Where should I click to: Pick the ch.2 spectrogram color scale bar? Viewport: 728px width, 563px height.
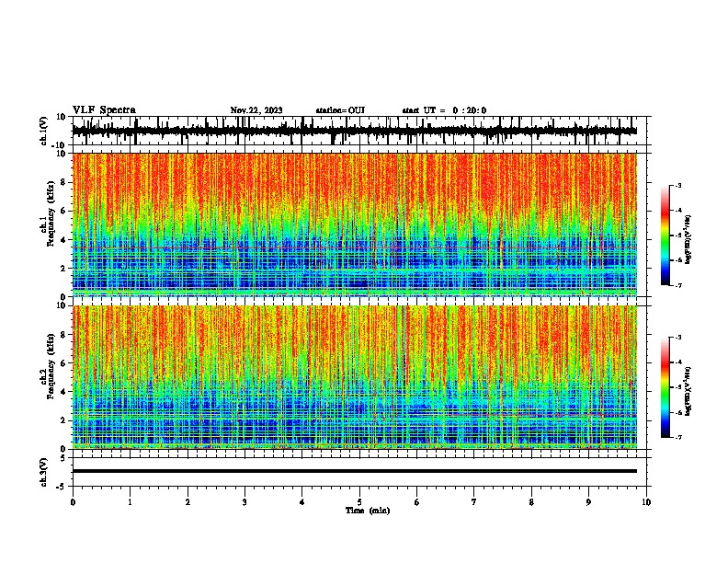point(665,387)
